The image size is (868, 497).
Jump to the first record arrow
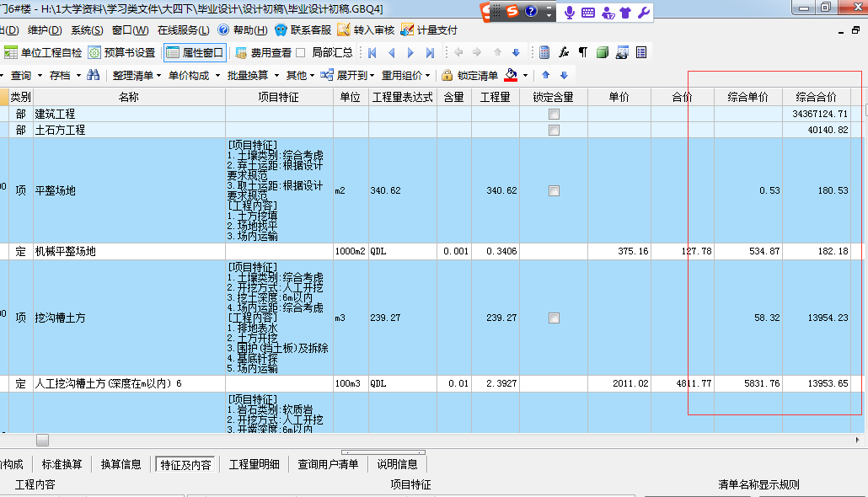click(372, 52)
